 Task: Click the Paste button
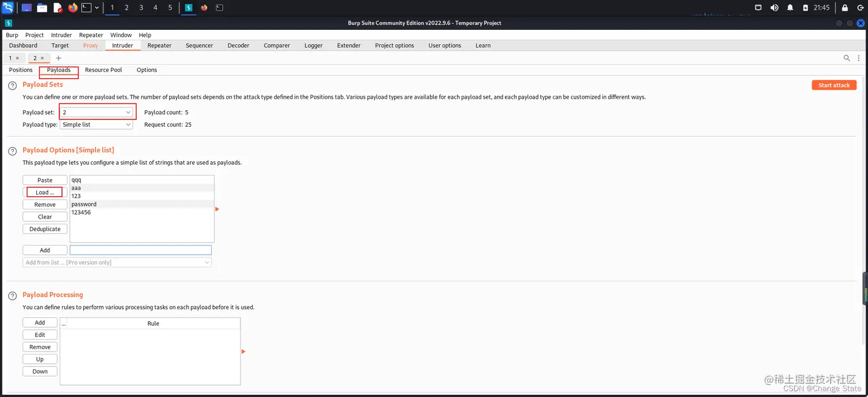click(45, 180)
